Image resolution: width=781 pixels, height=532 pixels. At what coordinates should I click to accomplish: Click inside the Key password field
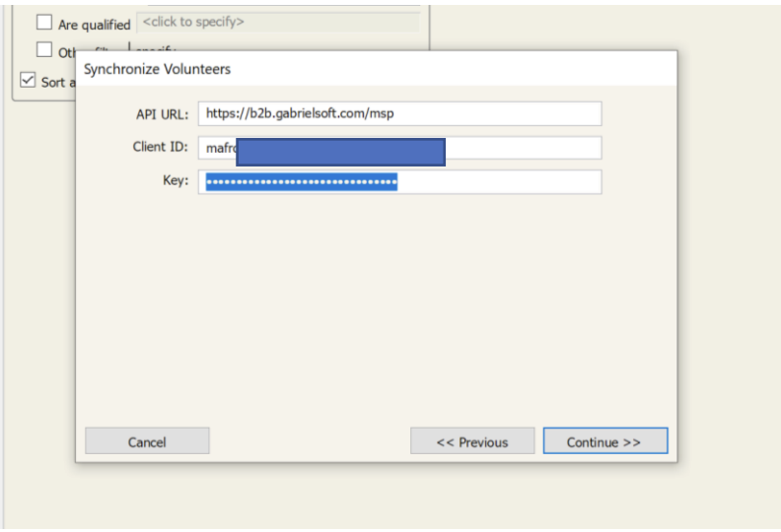tap(400, 181)
